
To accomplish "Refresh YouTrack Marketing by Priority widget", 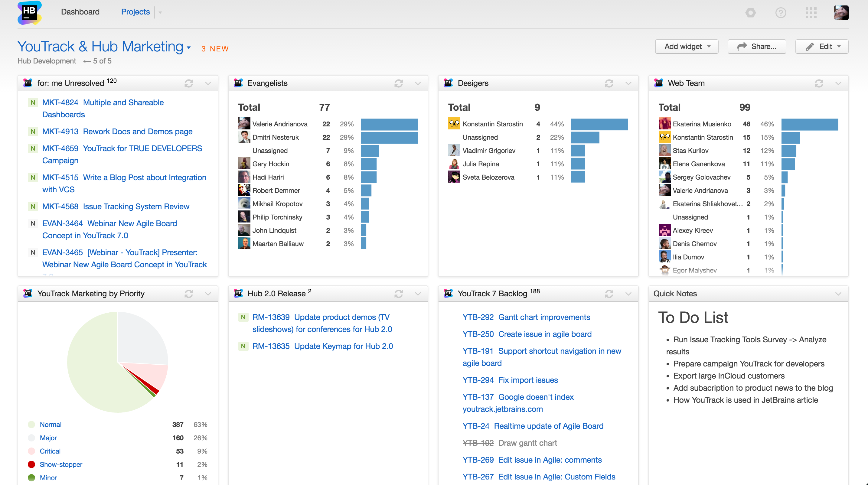I will 189,294.
